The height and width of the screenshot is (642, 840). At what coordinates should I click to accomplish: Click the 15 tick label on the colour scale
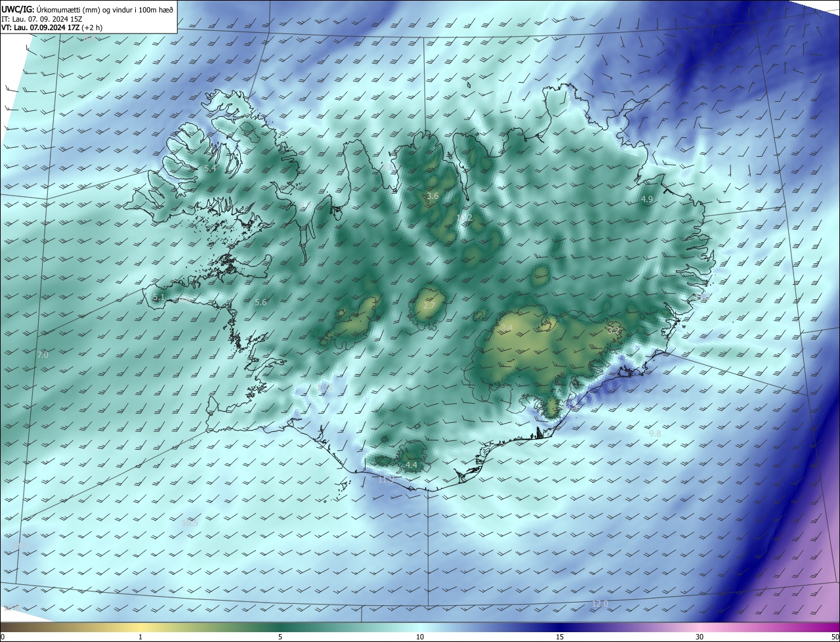pos(560,637)
